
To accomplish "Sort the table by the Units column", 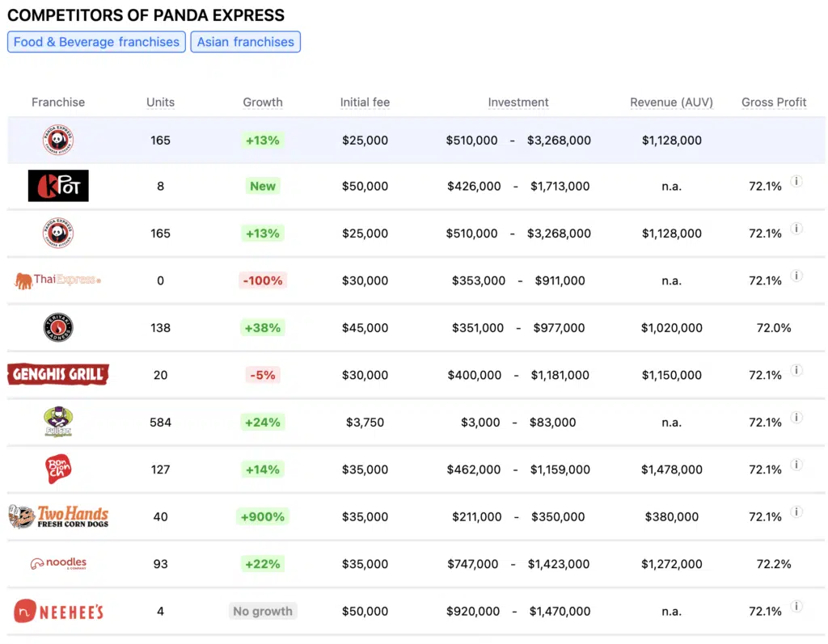I will tap(159, 102).
